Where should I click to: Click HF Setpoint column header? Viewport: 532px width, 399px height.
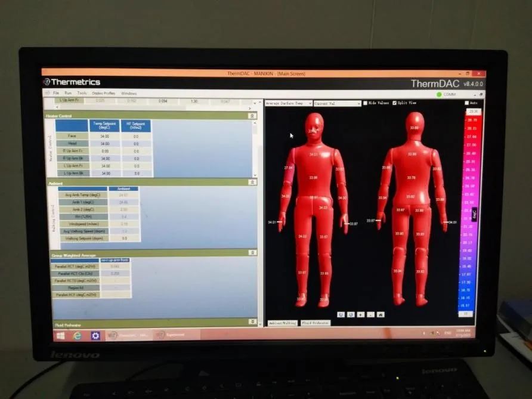tap(136, 126)
